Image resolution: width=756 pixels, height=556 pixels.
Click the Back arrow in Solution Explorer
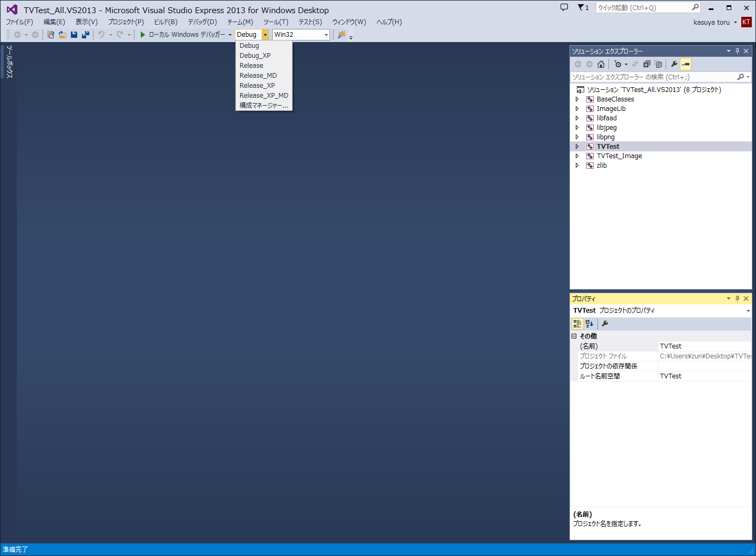click(x=578, y=64)
